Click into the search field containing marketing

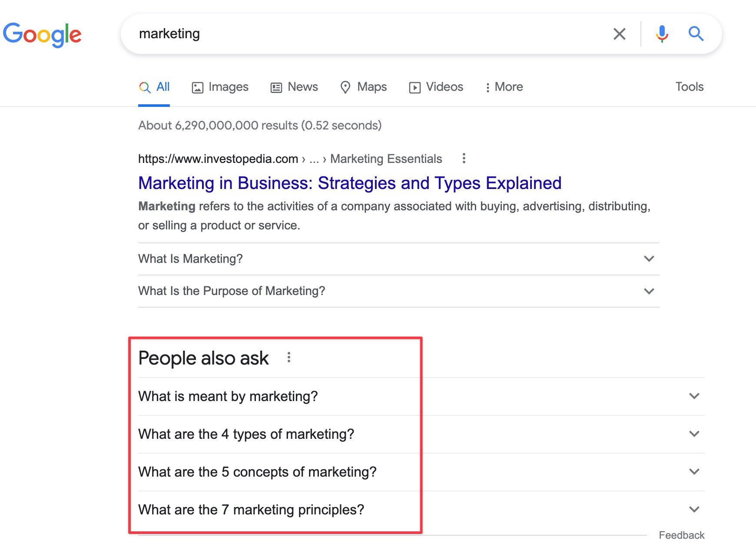369,34
